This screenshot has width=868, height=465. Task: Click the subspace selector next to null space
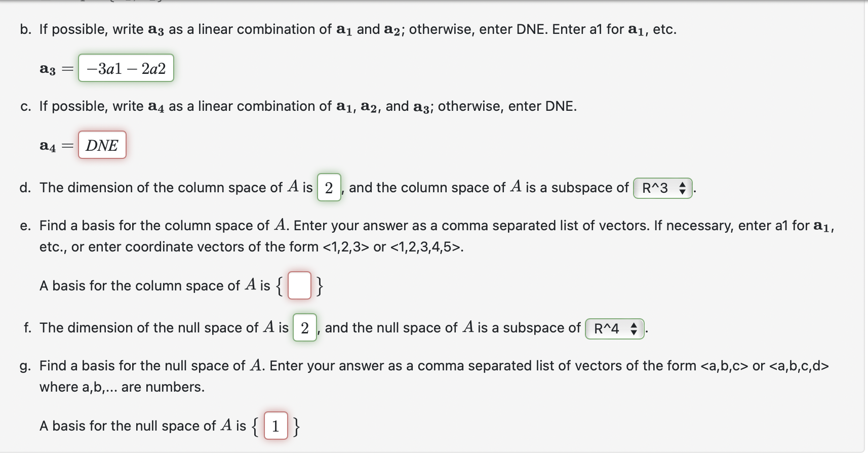coord(613,328)
